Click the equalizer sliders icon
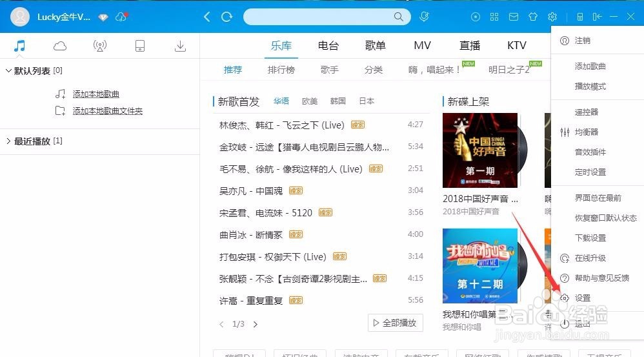Image resolution: width=644 pixels, height=357 pixels. click(x=565, y=132)
